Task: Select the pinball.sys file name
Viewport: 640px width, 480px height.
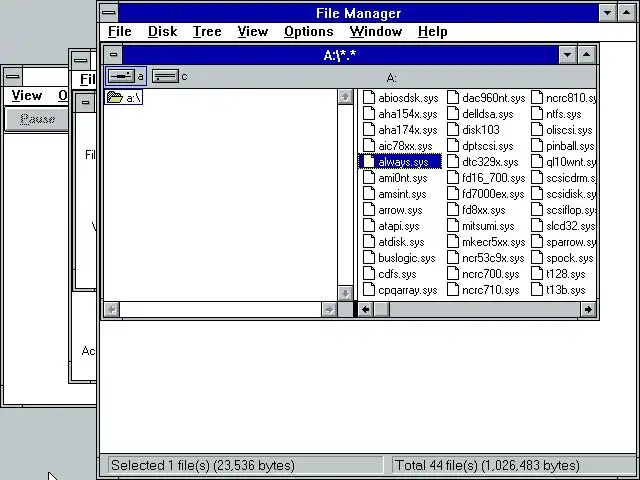Action: pyautogui.click(x=570, y=146)
